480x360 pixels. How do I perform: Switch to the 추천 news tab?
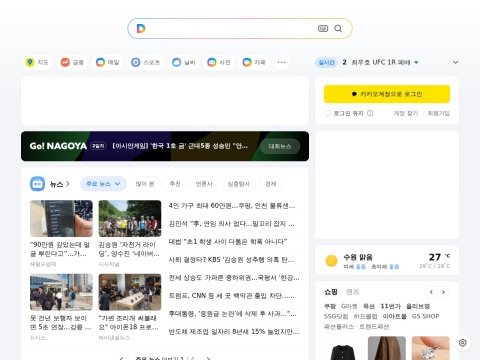pyautogui.click(x=175, y=184)
